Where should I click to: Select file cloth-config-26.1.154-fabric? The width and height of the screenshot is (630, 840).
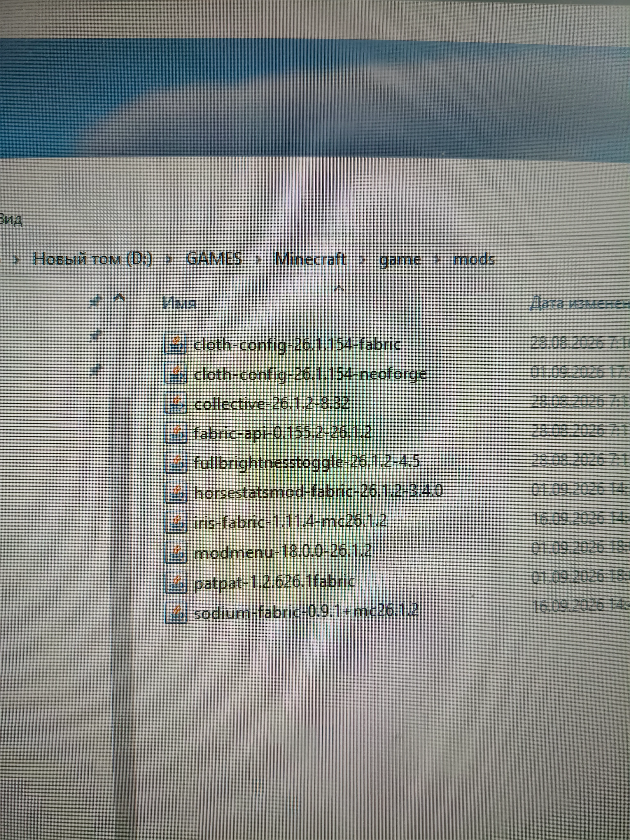pos(297,345)
